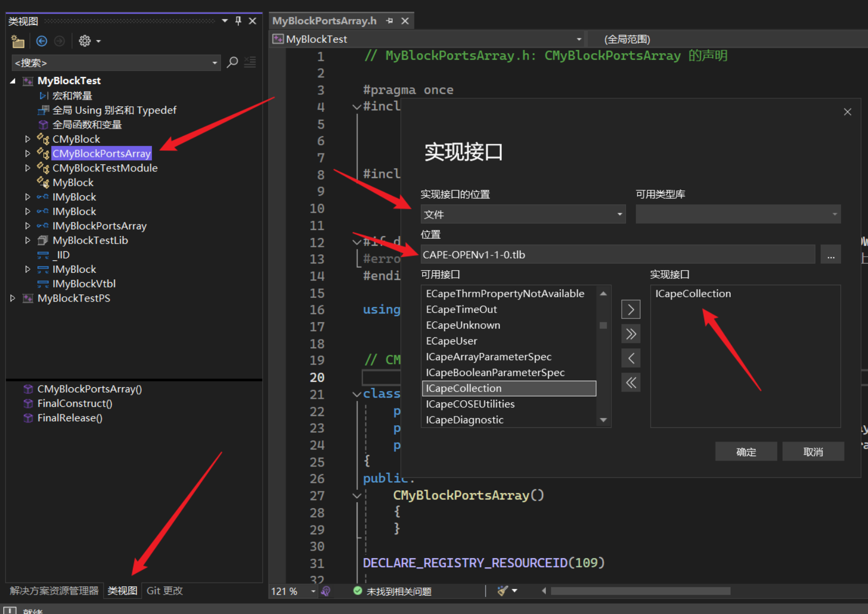This screenshot has height=614, width=868.
Task: Click the browse ... button next to location
Action: tap(831, 254)
